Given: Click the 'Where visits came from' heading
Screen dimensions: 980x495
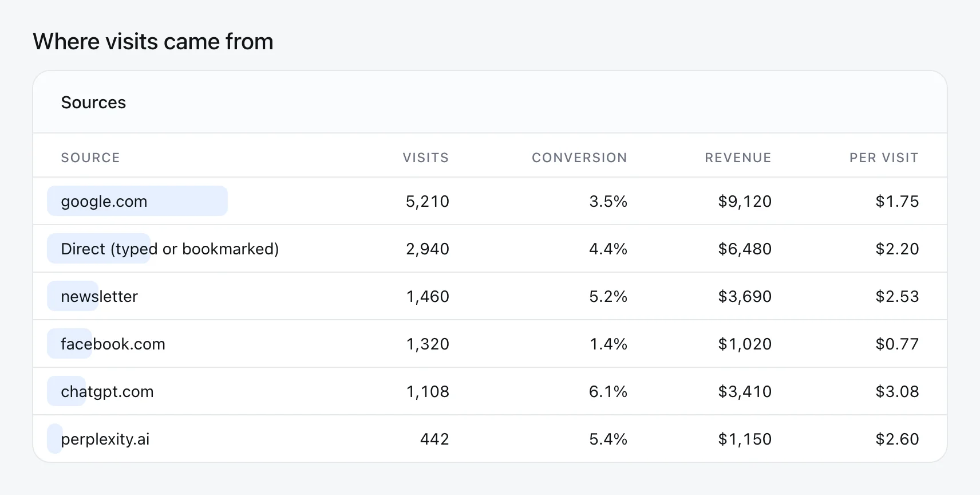Looking at the screenshot, I should click(153, 42).
